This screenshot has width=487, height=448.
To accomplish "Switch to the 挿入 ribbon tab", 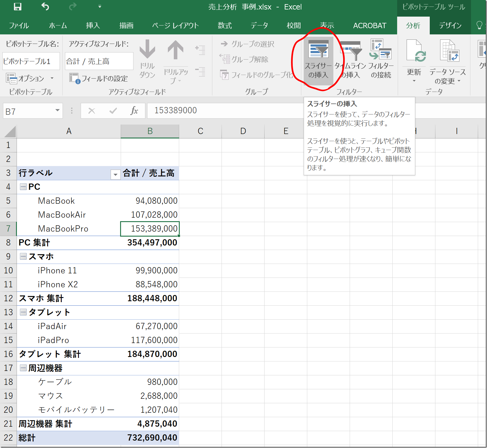I will coord(93,25).
